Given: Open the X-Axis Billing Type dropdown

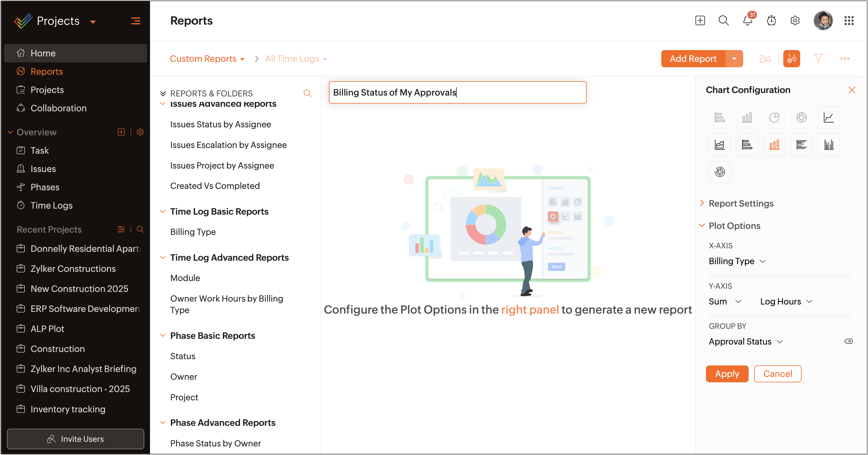Looking at the screenshot, I should tap(737, 261).
